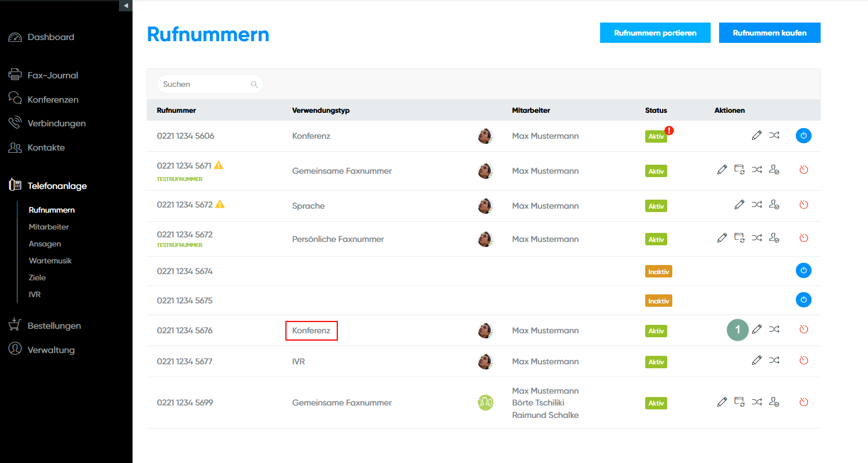Collapse the Telefonanlage menu section
This screenshot has width=868, height=463.
tap(56, 186)
